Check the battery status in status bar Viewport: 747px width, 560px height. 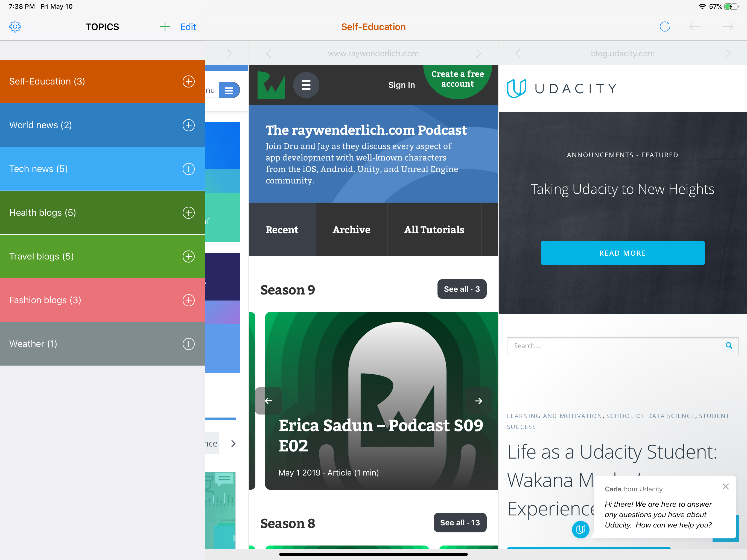coord(731,6)
